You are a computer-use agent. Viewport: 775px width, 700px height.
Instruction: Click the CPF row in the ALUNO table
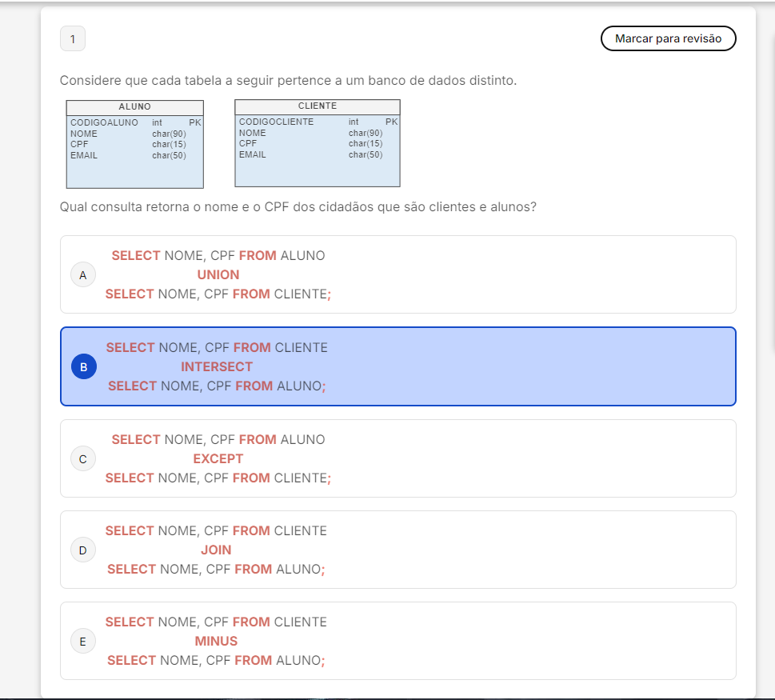click(x=80, y=145)
